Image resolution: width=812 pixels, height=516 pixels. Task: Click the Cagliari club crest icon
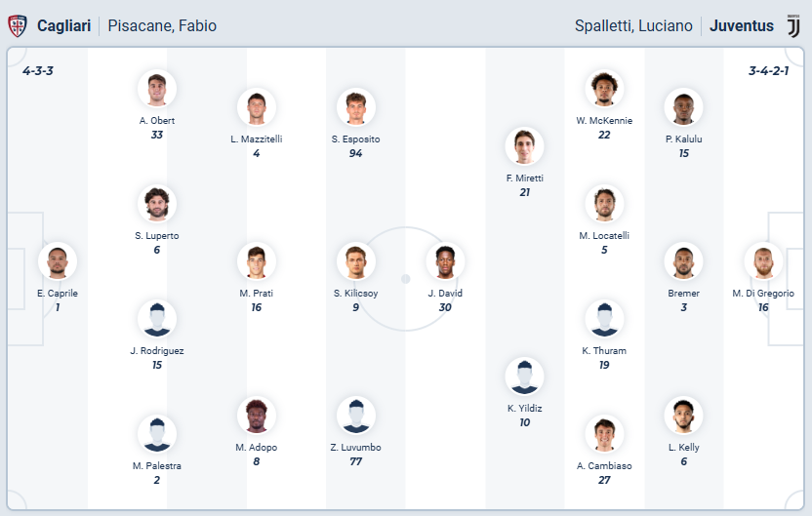coord(18,25)
